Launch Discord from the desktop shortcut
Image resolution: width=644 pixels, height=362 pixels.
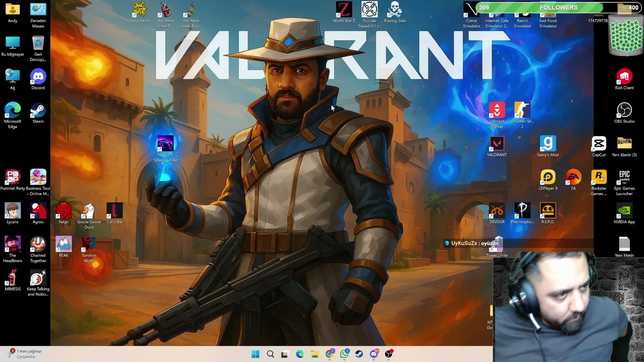point(38,80)
